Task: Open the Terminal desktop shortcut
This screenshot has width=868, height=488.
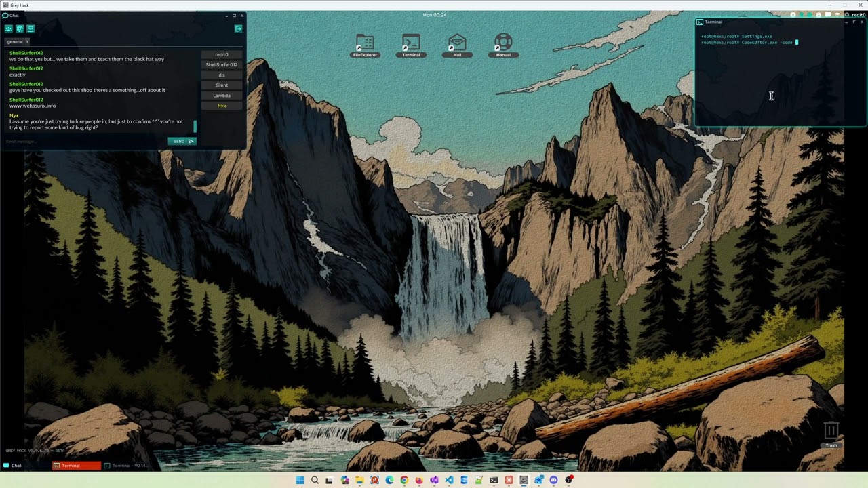Action: pyautogui.click(x=411, y=45)
